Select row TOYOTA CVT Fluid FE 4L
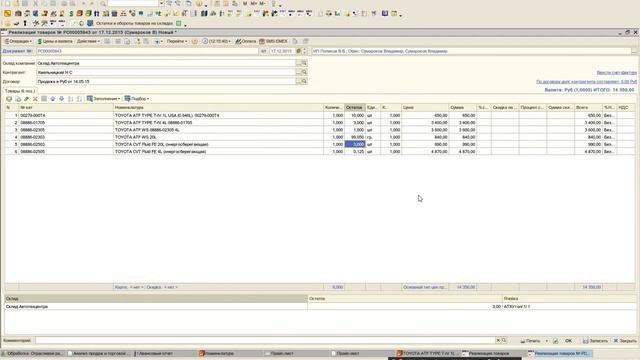 320,151
